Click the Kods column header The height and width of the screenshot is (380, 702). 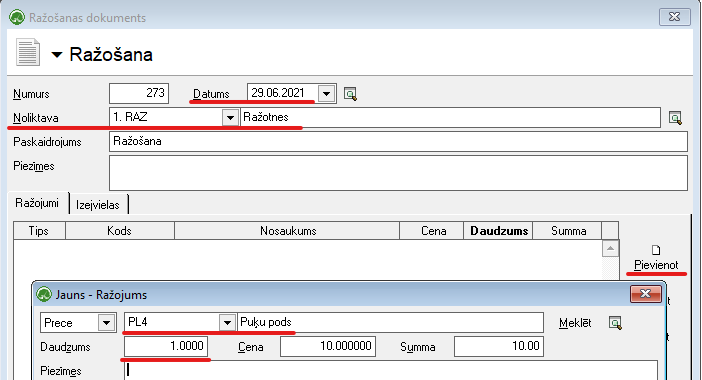point(120,231)
